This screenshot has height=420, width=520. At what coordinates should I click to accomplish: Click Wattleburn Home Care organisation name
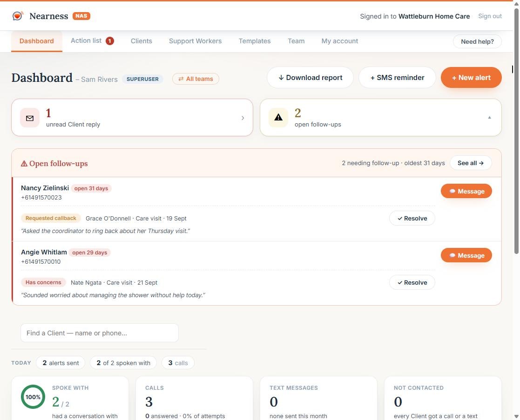pos(434,16)
